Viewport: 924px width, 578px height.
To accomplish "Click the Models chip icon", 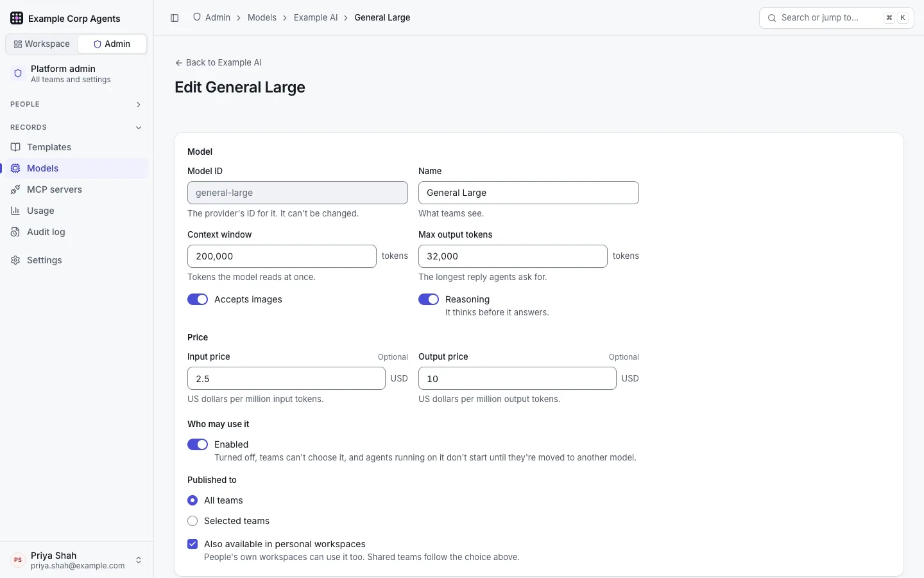I will click(15, 168).
